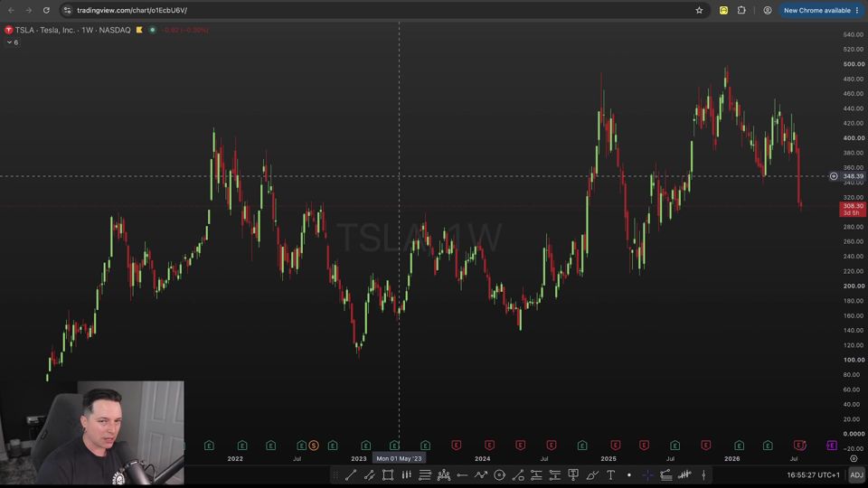
Task: Open chart settings gear by time axis
Action: [854, 458]
